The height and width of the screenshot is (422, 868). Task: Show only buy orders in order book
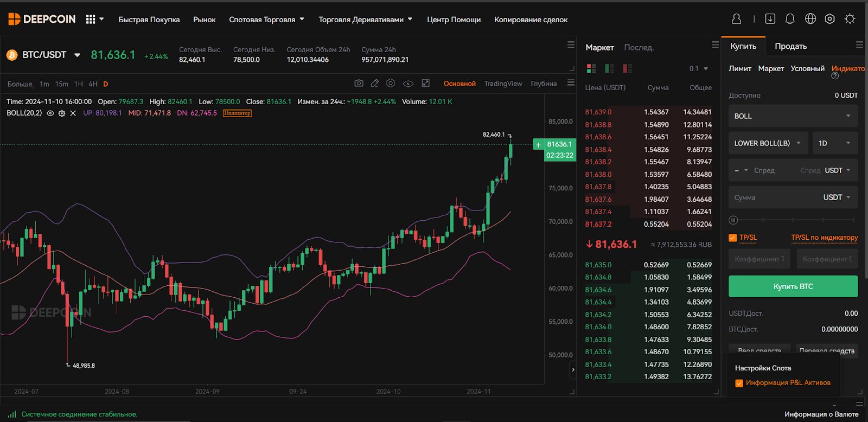tap(610, 68)
